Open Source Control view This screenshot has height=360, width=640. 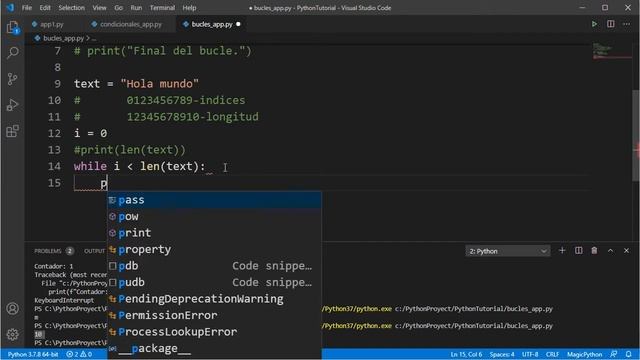pos(13,79)
